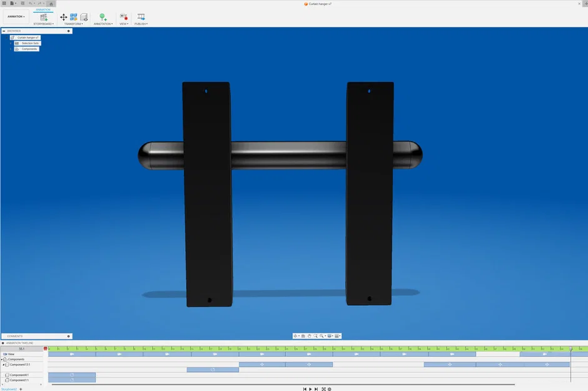Viewport: 588px width, 391px height.
Task: Open the TRANSFORM dropdown menu
Action: point(74,24)
